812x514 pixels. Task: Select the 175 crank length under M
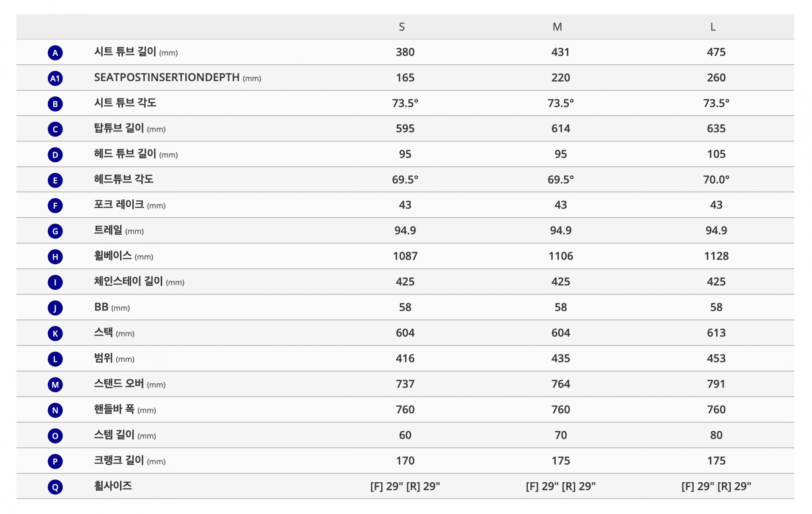(x=561, y=461)
